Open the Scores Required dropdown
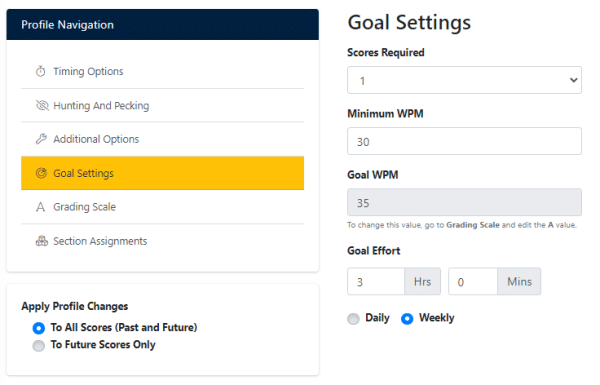 pyautogui.click(x=464, y=80)
